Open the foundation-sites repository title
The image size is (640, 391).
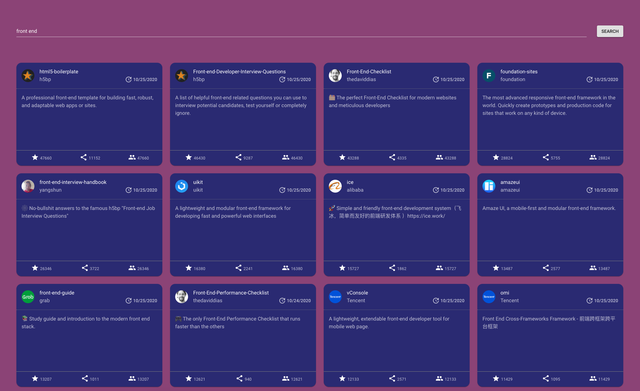click(x=519, y=71)
